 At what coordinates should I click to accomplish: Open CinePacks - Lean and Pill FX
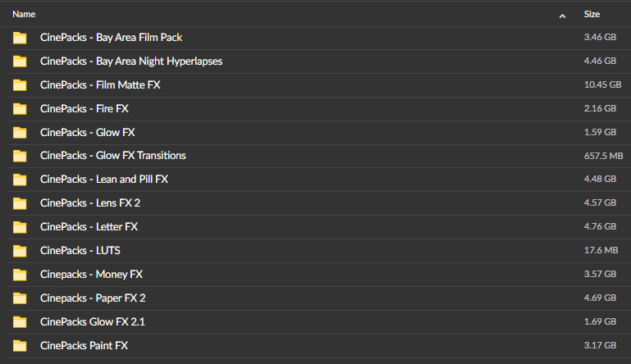104,179
